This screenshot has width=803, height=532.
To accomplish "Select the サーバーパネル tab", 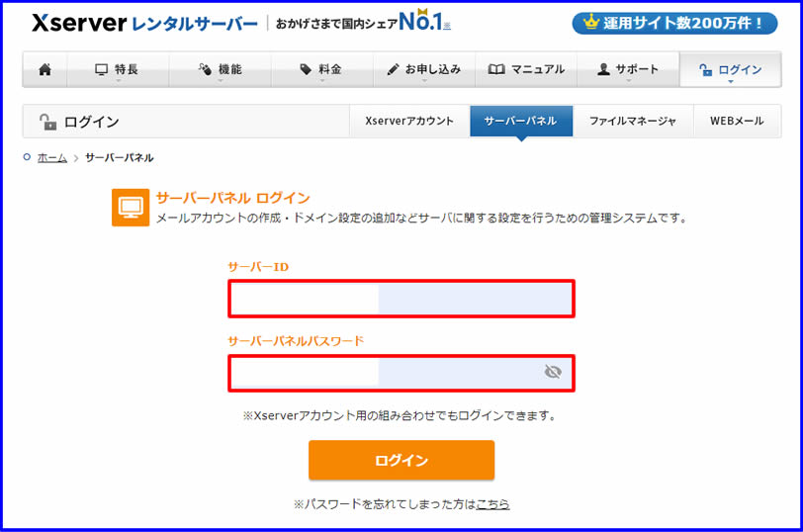I will (x=521, y=122).
